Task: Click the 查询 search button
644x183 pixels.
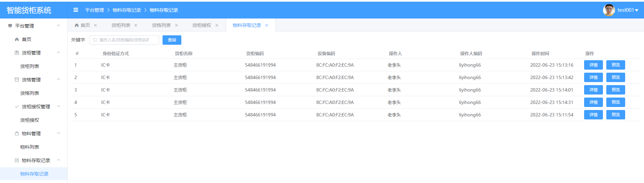Action: click(x=172, y=40)
